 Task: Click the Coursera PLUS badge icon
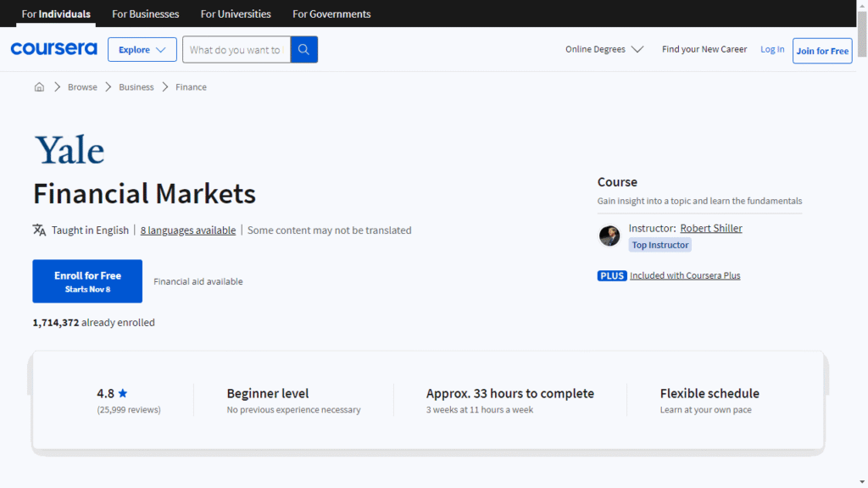click(612, 276)
